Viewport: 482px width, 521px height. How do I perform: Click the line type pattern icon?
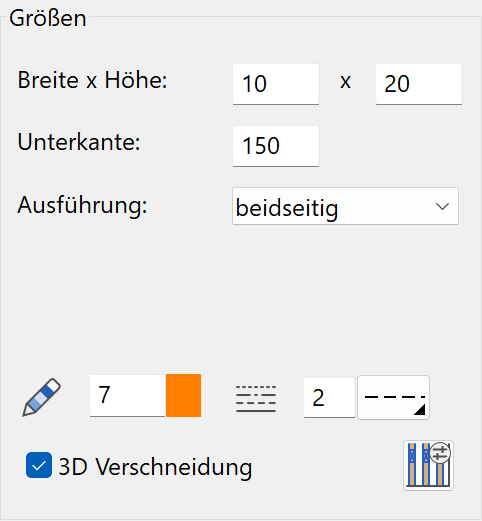(256, 399)
